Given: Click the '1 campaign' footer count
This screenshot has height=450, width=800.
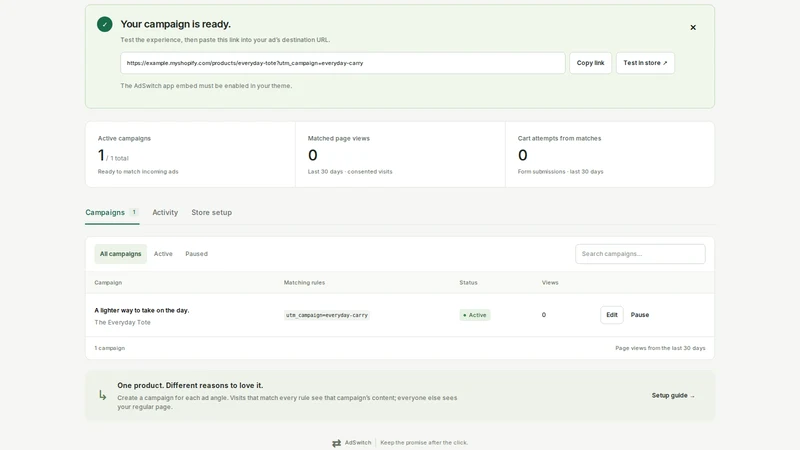Looking at the screenshot, I should [110, 348].
